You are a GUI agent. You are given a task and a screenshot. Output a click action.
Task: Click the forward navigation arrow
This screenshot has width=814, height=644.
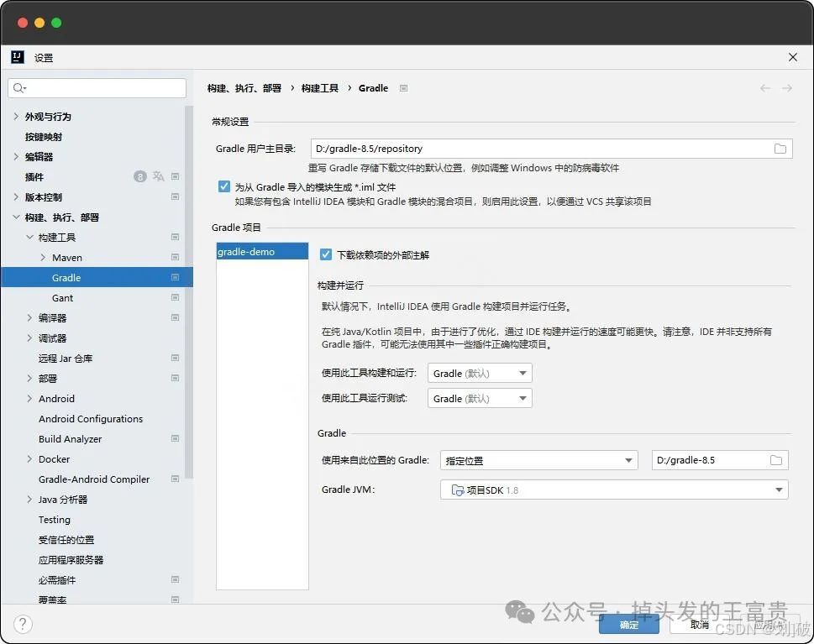tap(787, 88)
